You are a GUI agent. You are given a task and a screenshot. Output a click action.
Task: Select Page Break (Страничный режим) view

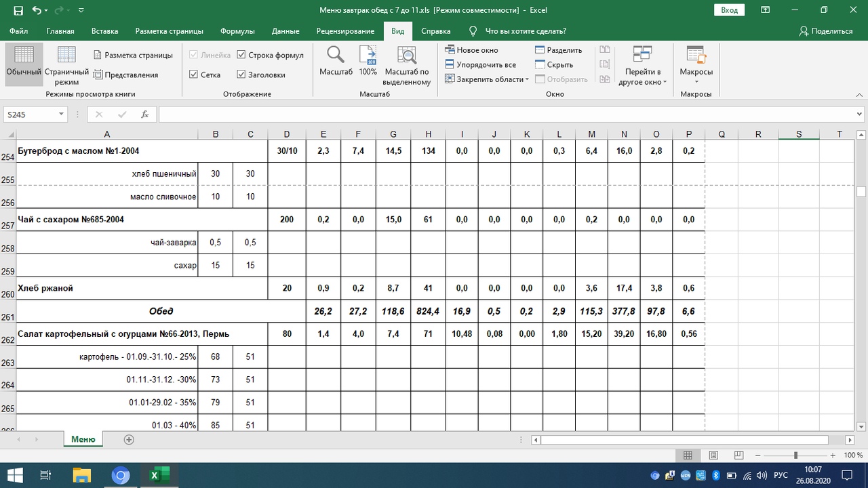pyautogui.click(x=66, y=65)
